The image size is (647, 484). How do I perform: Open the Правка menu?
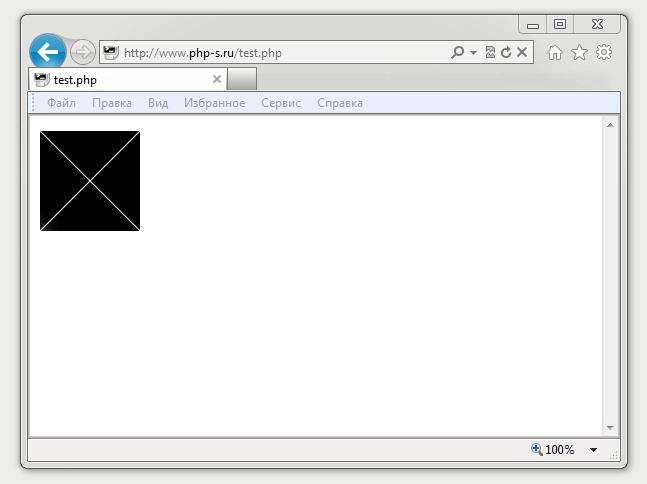pyautogui.click(x=112, y=103)
